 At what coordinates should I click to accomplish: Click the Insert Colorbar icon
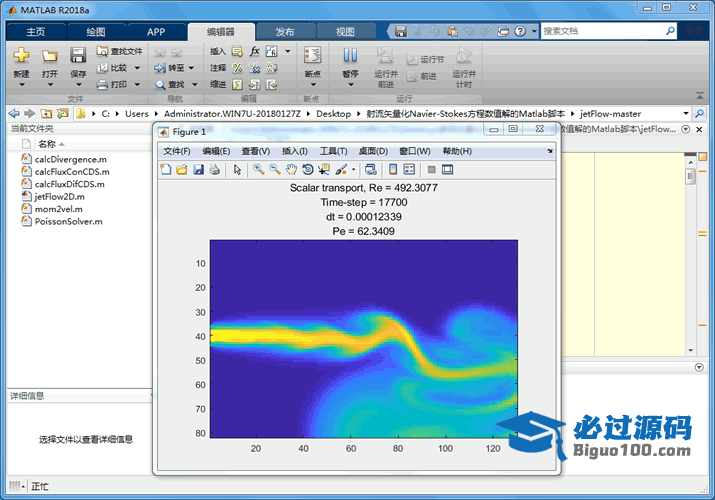(x=393, y=170)
